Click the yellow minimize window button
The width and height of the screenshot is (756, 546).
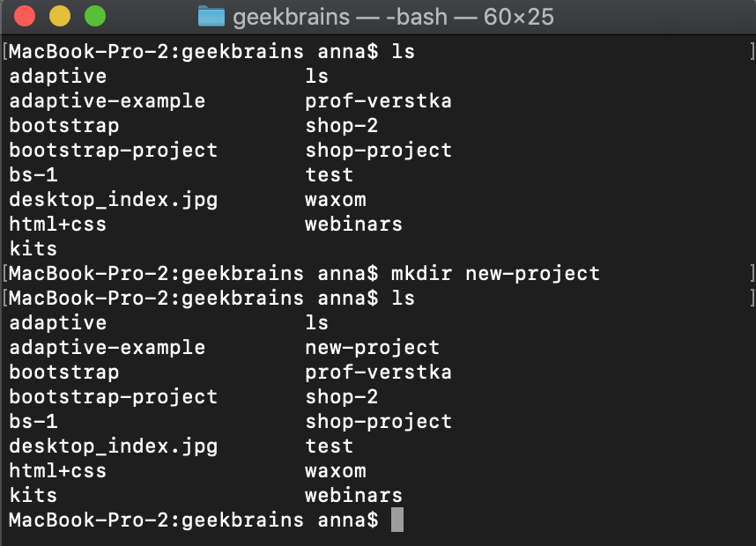pyautogui.click(x=60, y=16)
